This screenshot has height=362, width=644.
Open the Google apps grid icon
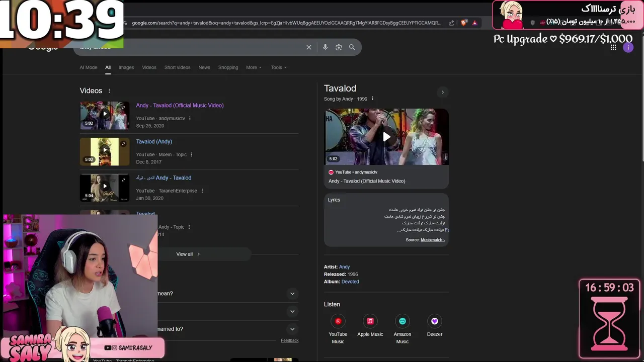click(613, 47)
